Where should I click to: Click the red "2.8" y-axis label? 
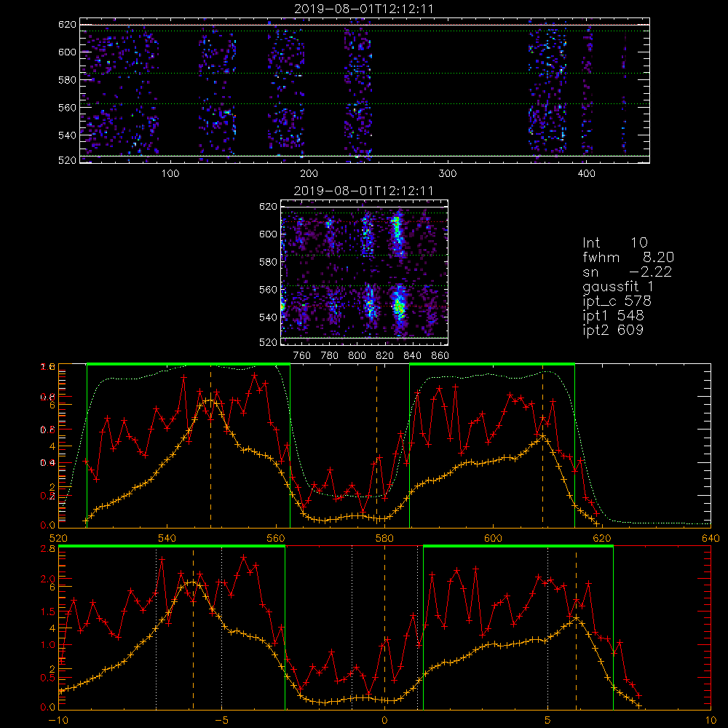(x=48, y=549)
